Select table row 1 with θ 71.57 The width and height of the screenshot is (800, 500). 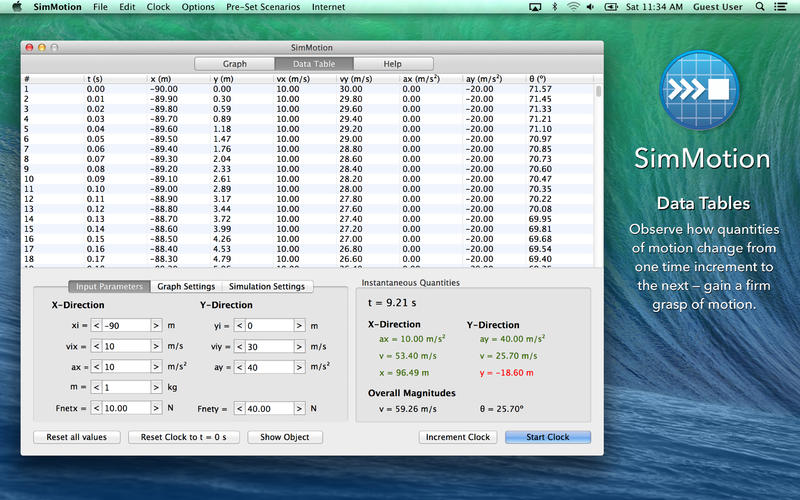[308, 89]
